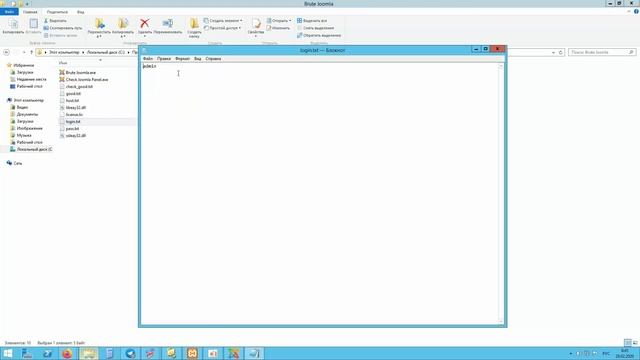Screen dimensions: 640x360
Task: Open the Справка menu in Notepad
Action: 213,59
